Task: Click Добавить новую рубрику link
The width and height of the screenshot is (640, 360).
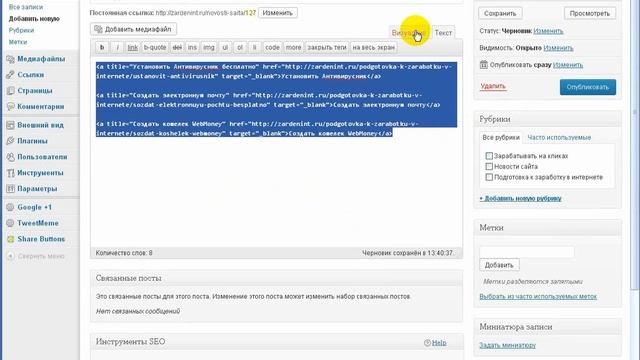Action: point(520,198)
